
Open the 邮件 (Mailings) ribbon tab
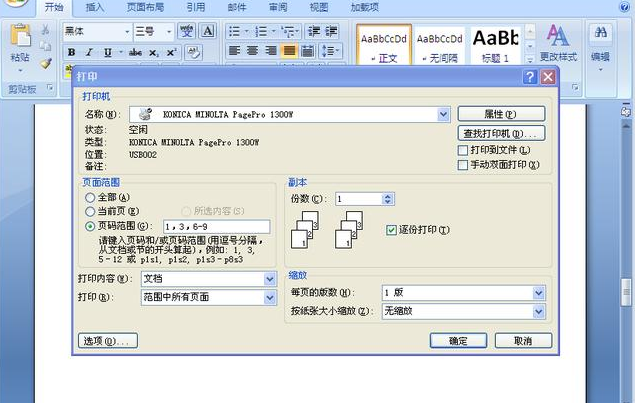coord(237,7)
